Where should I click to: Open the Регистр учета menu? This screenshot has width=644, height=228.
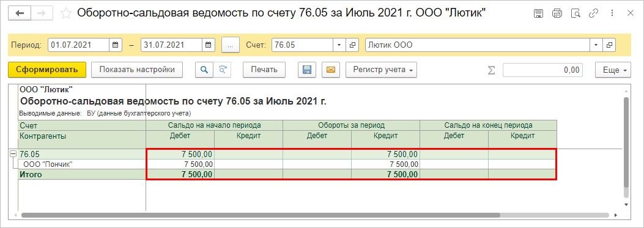381,70
